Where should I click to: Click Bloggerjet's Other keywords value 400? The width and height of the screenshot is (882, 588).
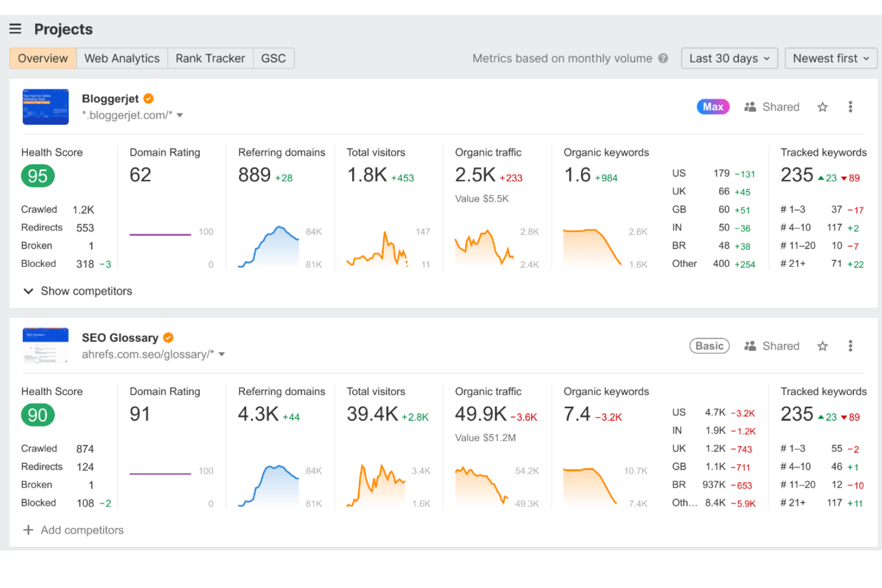[x=721, y=264]
